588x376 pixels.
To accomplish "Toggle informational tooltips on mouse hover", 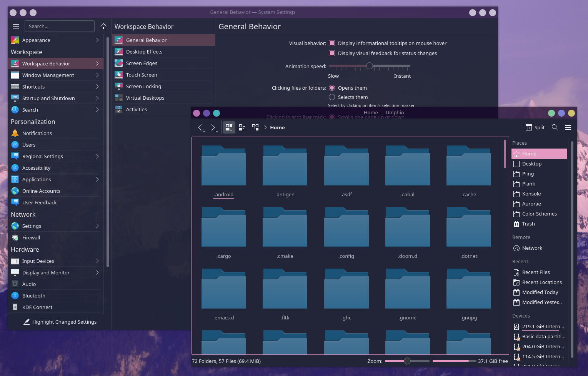I will point(332,43).
